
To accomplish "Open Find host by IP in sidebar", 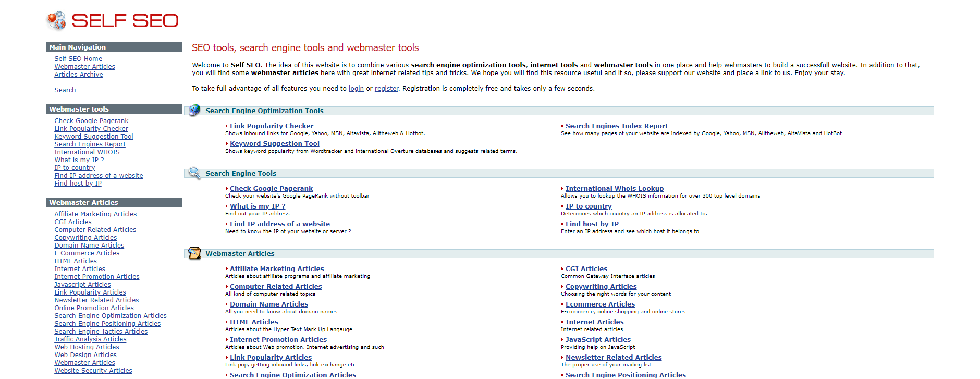I will click(x=78, y=184).
